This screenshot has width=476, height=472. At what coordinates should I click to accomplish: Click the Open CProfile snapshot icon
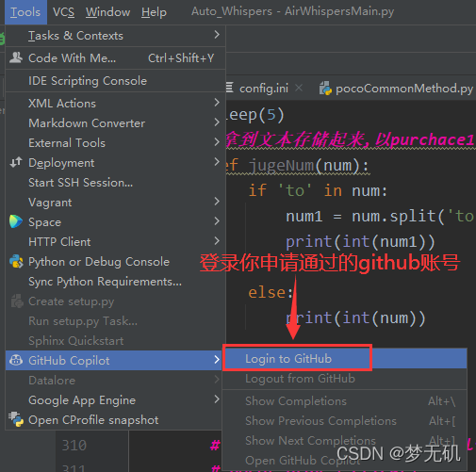pyautogui.click(x=16, y=419)
